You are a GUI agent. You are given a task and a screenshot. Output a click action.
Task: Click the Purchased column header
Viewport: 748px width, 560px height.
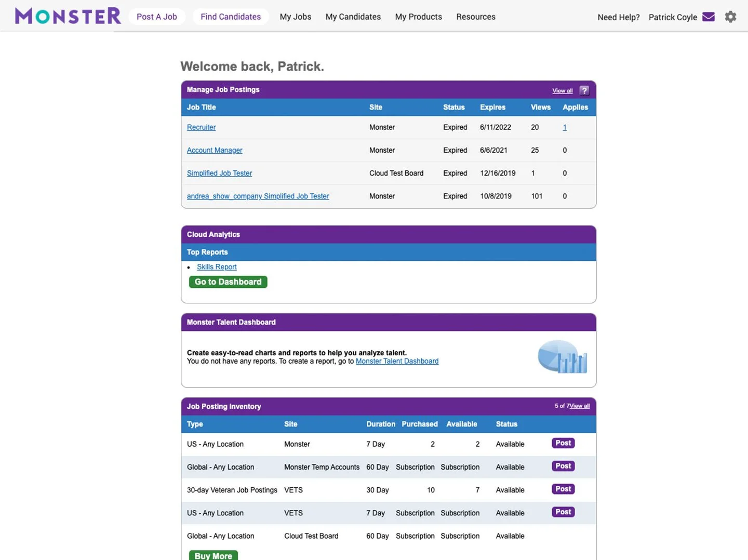tap(420, 424)
